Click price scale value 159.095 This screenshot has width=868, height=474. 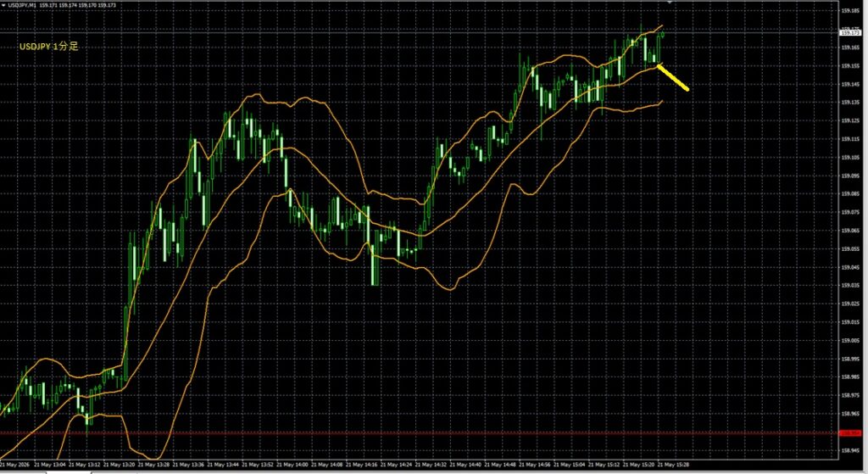849,176
